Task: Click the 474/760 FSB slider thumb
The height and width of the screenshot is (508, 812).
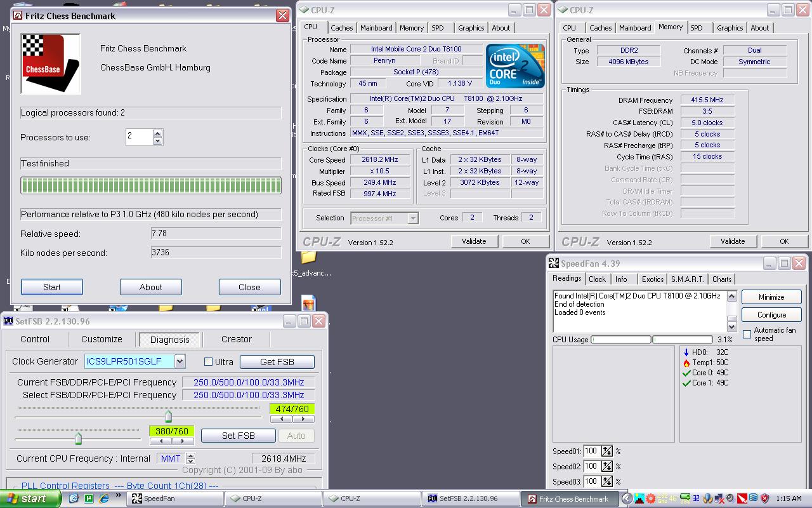Action: coord(168,417)
